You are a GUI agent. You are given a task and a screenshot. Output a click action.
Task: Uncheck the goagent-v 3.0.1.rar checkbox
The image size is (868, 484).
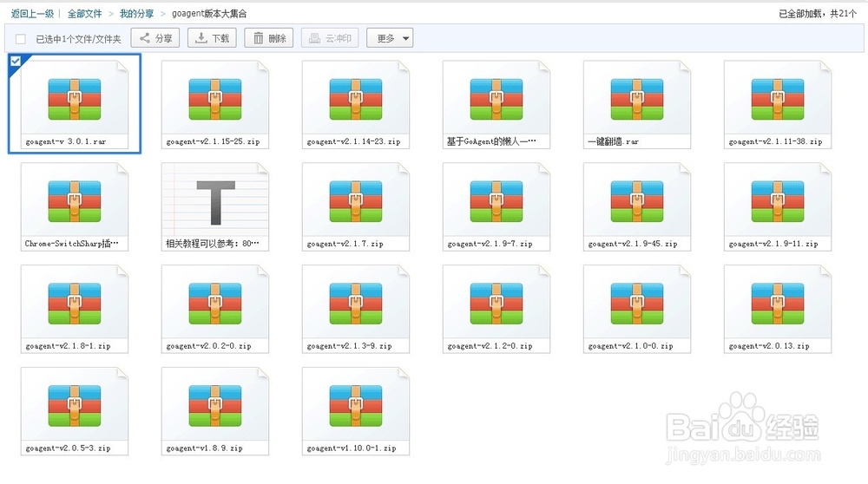tap(16, 61)
